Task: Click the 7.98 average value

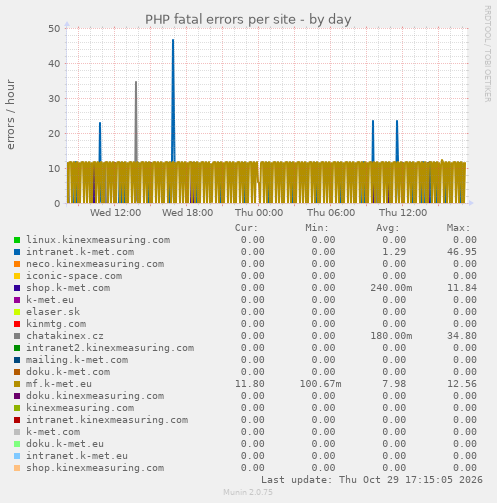Action: tap(394, 384)
